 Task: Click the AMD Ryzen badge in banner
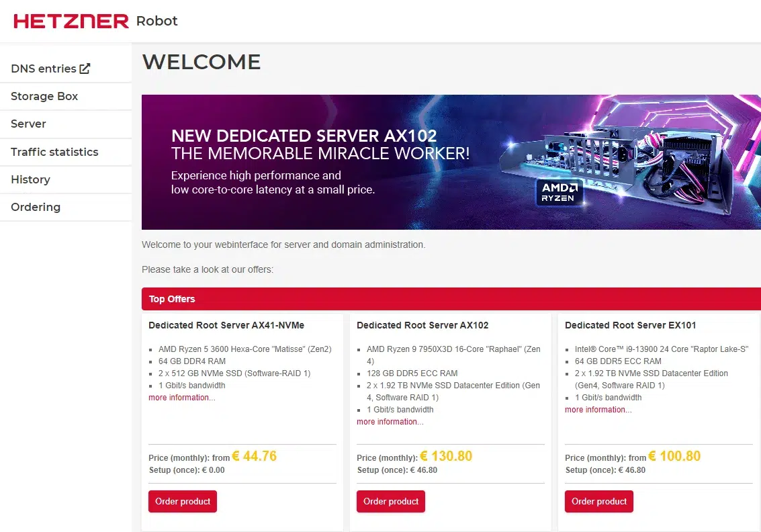click(559, 192)
